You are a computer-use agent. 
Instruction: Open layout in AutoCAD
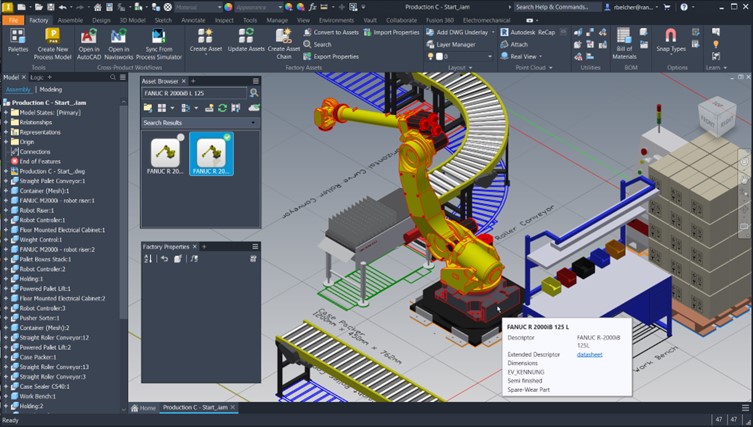click(x=89, y=44)
